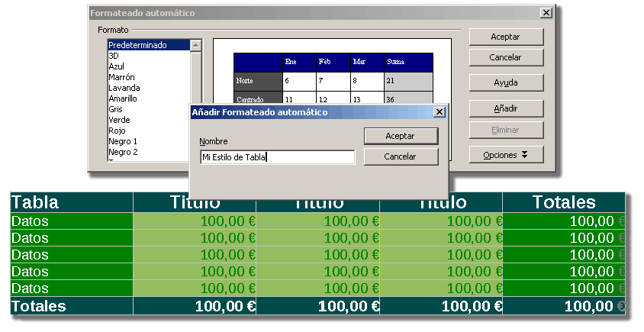644x332 pixels.
Task: Click the Ene header in the preview table
Action: (x=299, y=62)
